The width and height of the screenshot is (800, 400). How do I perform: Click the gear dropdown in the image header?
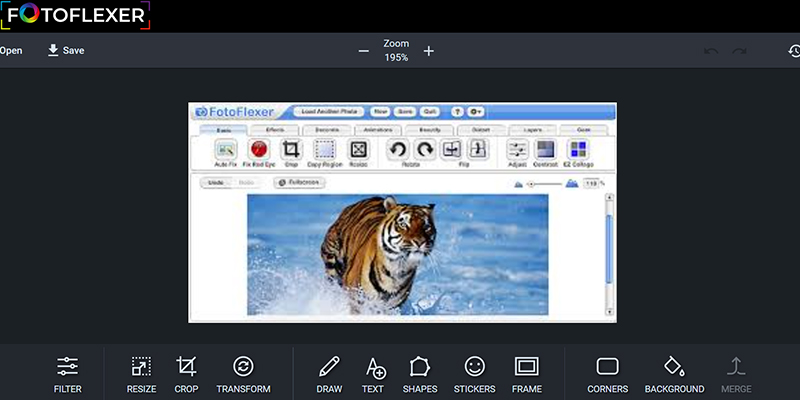[x=476, y=112]
